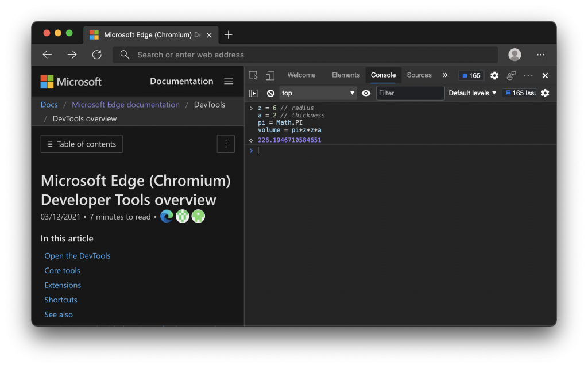Click the green-and-white checkered pixel avatar

point(183,216)
